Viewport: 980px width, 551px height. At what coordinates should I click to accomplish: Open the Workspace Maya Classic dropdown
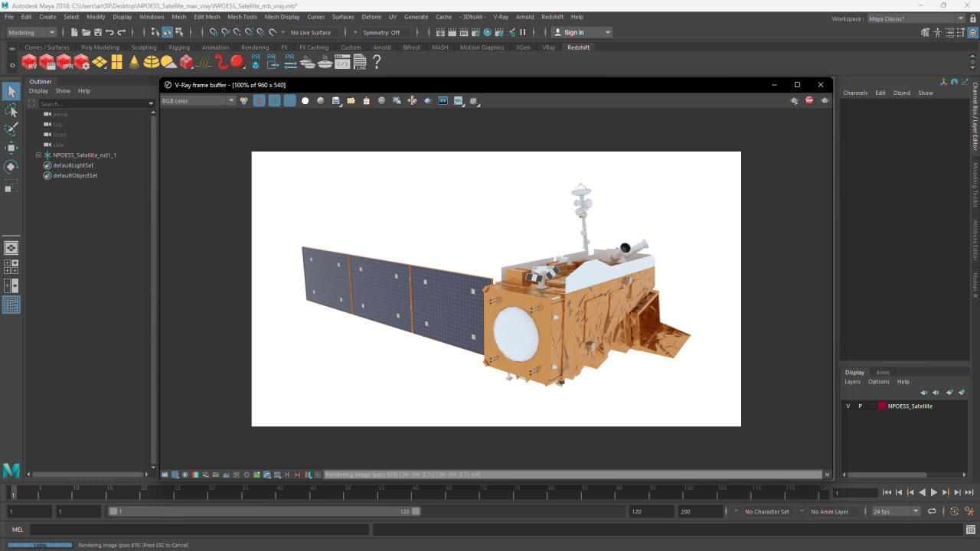pos(916,18)
